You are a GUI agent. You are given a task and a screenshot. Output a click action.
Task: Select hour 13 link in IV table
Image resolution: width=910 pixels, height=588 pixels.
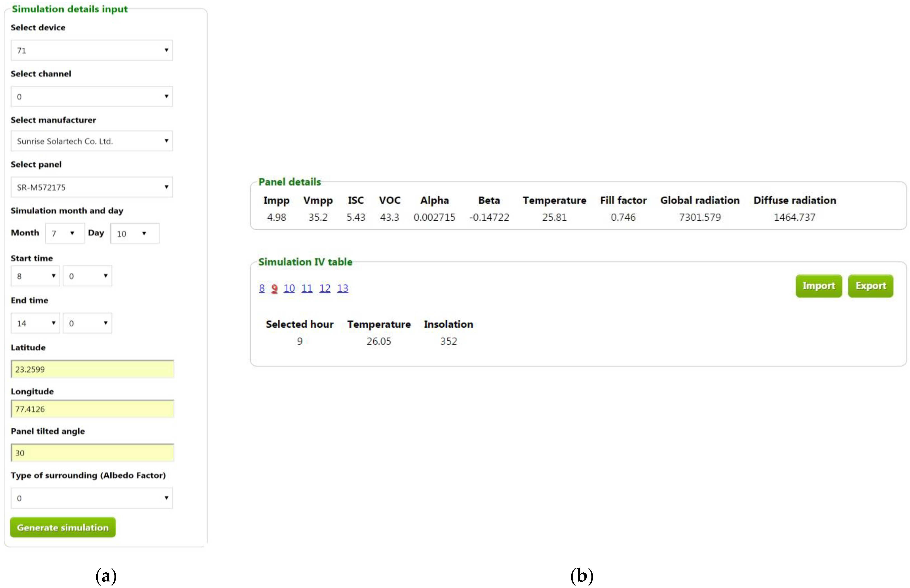click(x=342, y=288)
